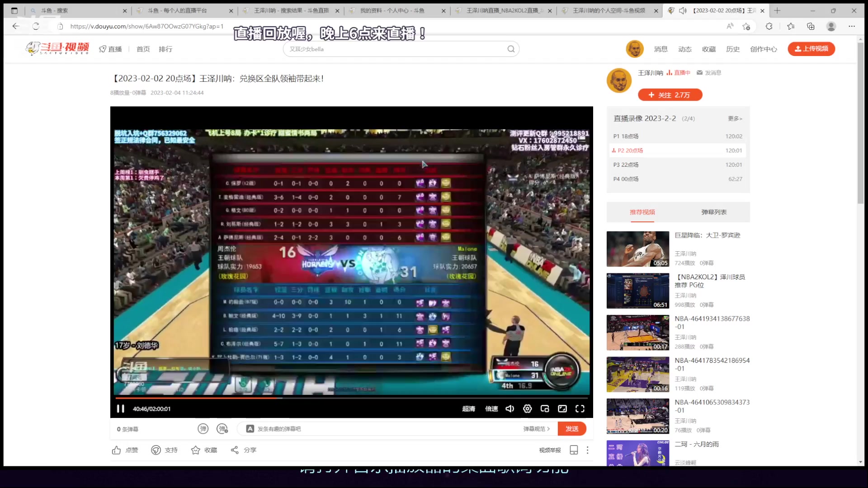868x488 pixels.
Task: Click the 分享 share icon
Action: coord(235,450)
